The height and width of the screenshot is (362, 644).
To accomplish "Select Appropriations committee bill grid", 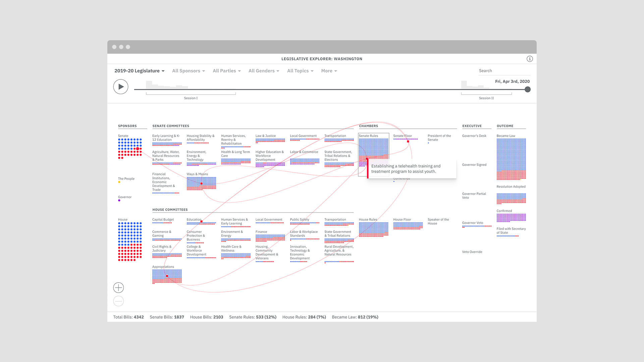I will coord(167,277).
